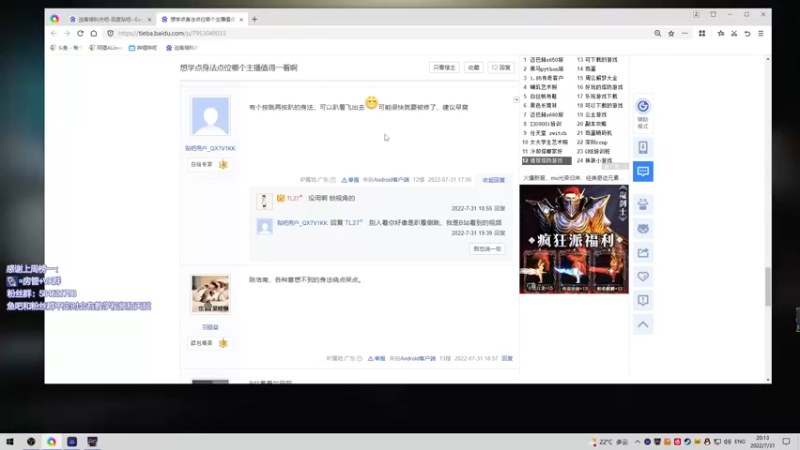
Task: Click the 只看楼主 button
Action: pos(444,67)
